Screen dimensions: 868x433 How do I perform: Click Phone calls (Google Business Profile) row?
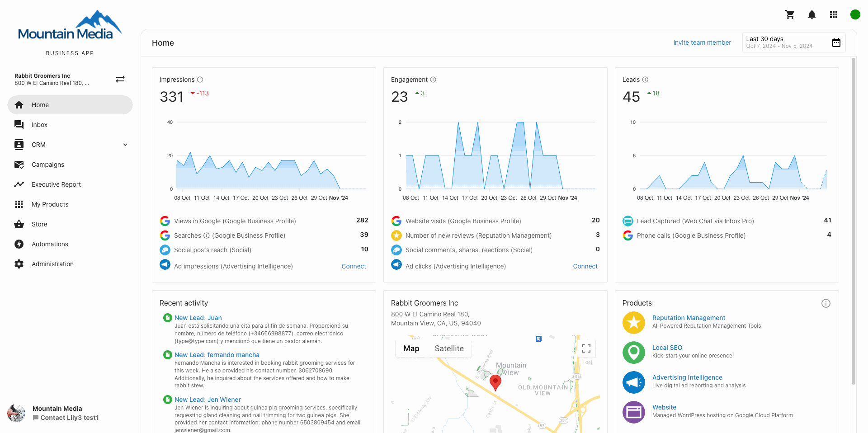click(727, 235)
